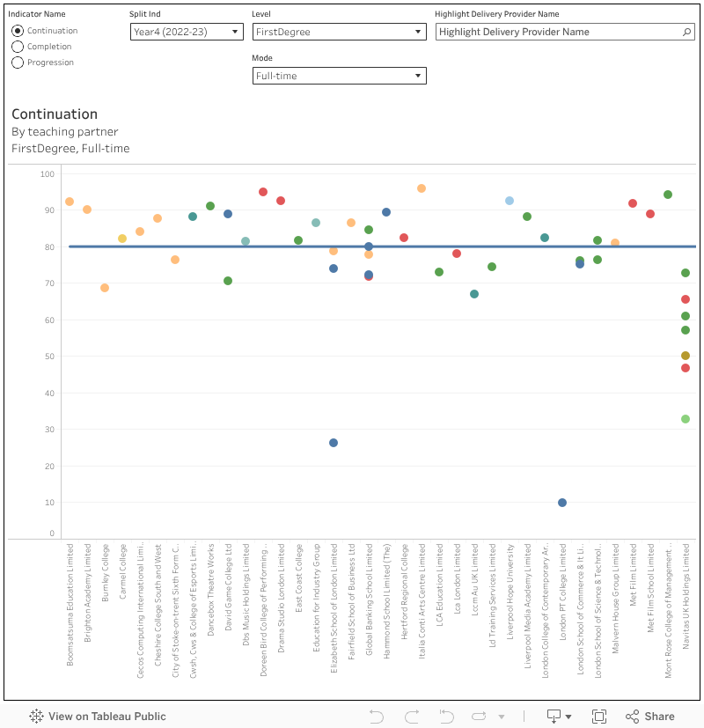Viewport: 704px width, 728px height.
Task: Click the Highlight Delivery Provider Name field
Action: [558, 32]
